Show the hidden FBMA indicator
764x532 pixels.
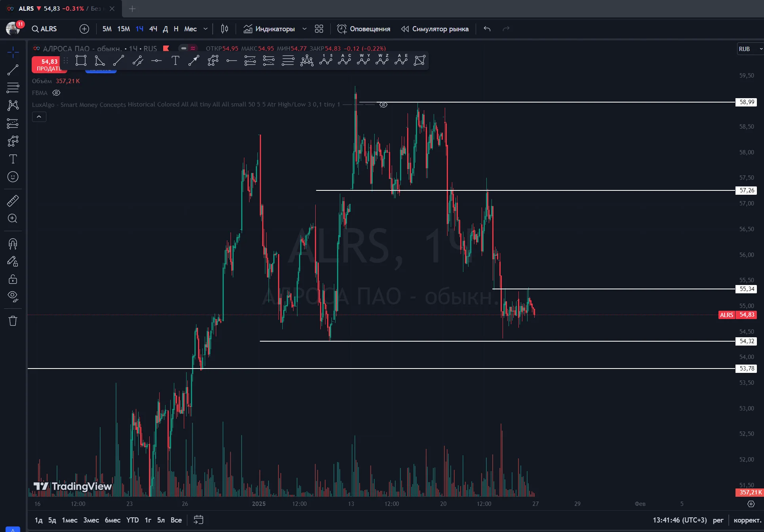point(56,93)
